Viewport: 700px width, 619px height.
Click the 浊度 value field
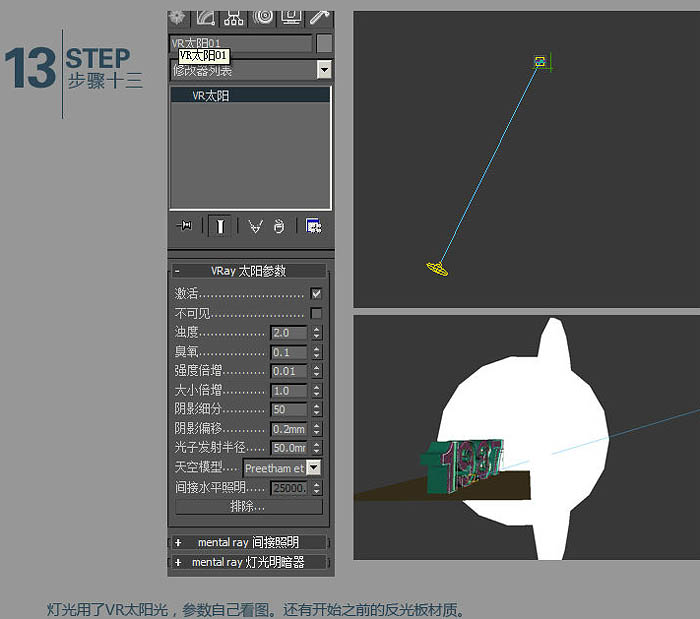(288, 333)
